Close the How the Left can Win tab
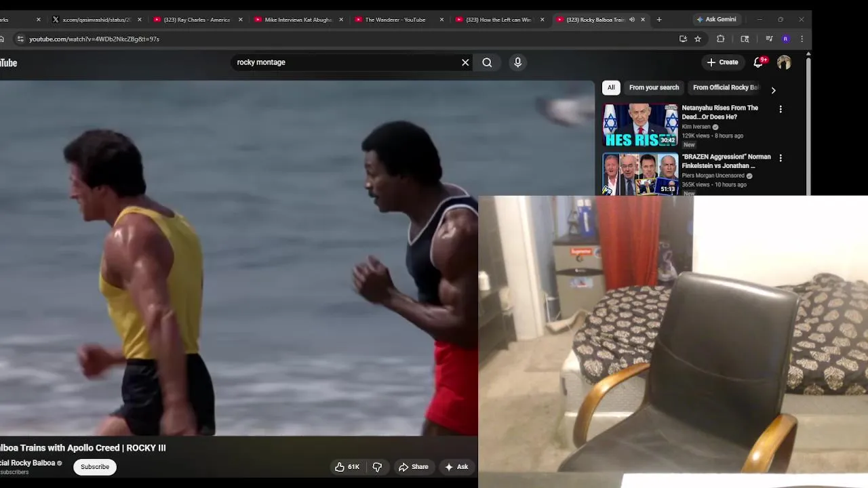 click(542, 20)
